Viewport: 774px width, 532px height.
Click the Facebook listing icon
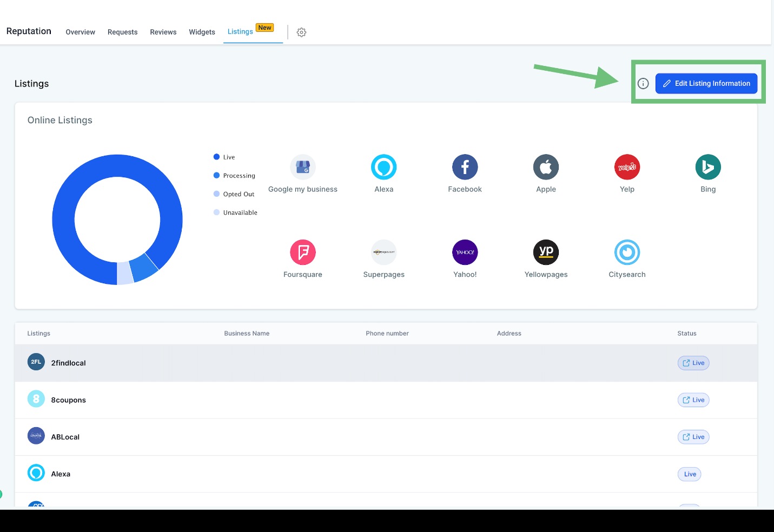465,167
